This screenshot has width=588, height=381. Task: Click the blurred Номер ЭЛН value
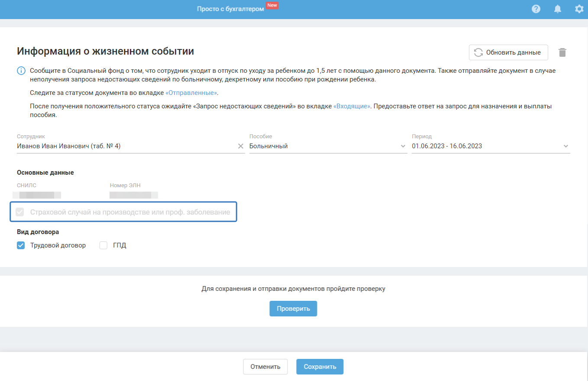click(134, 195)
